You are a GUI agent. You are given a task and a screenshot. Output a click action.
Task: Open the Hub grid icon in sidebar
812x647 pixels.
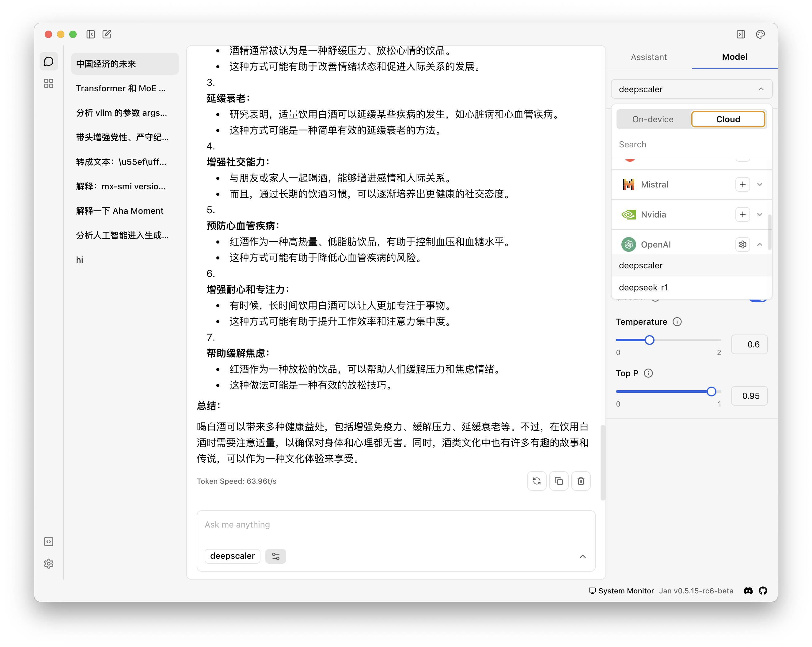click(x=49, y=83)
